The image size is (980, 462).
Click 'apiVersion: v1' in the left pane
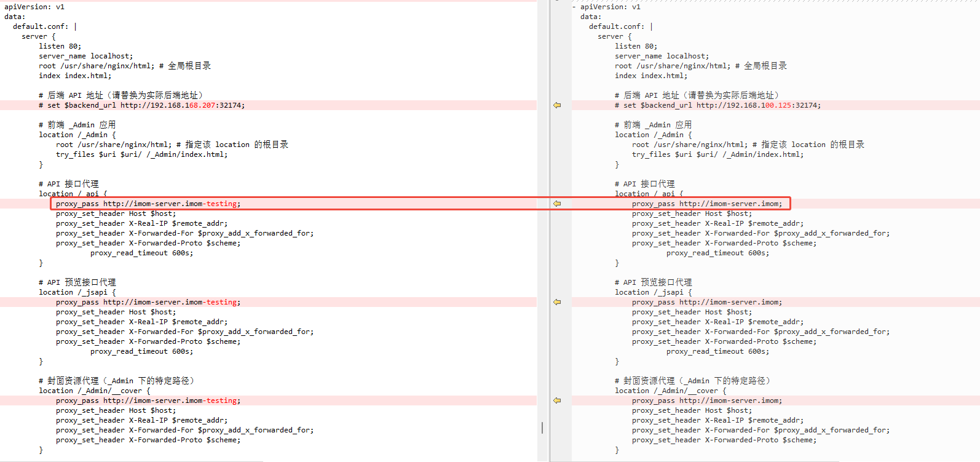[x=34, y=7]
